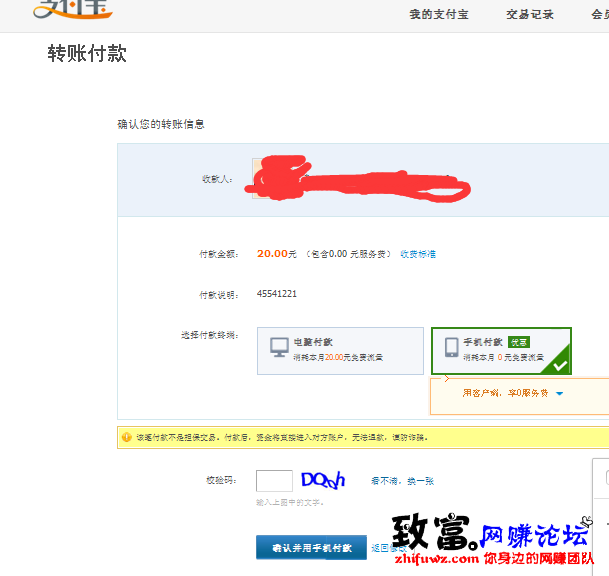Select 手机付款 mobile payment option
Image resolution: width=609 pixels, height=576 pixels.
(x=500, y=351)
